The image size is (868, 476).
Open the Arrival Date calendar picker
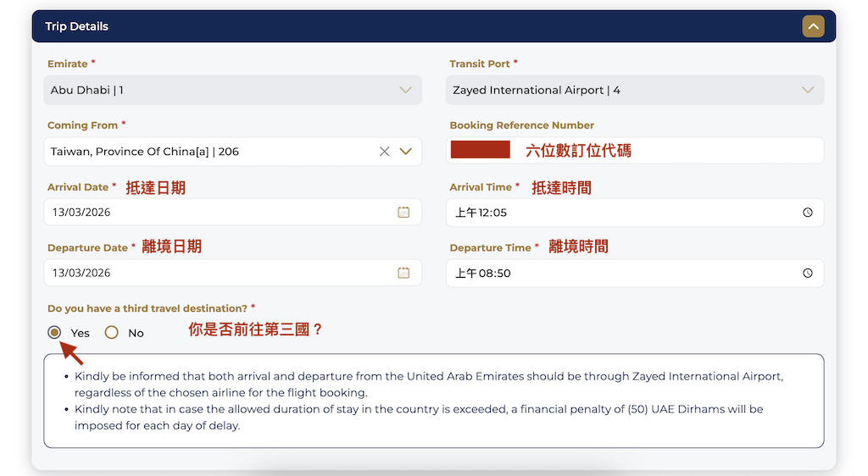click(403, 212)
